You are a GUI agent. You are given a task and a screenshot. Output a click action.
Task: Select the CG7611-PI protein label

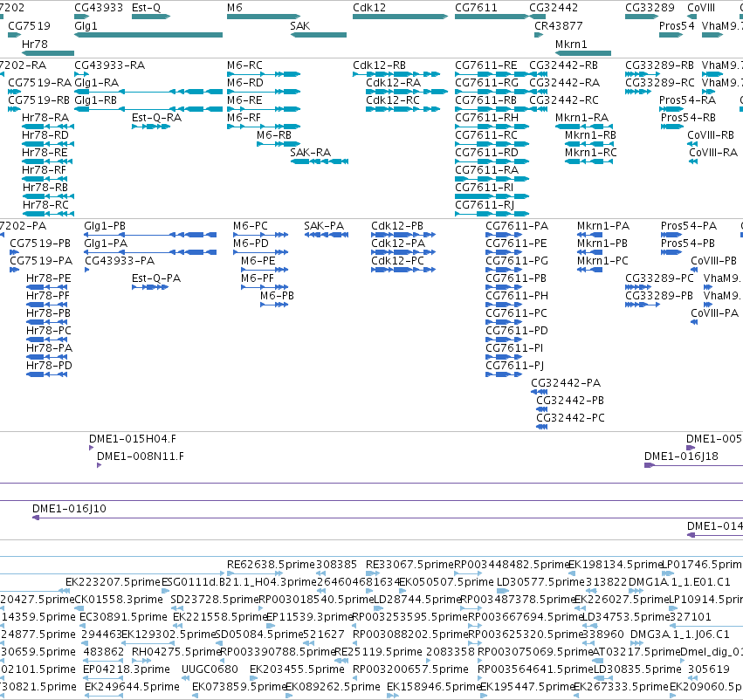tap(514, 347)
